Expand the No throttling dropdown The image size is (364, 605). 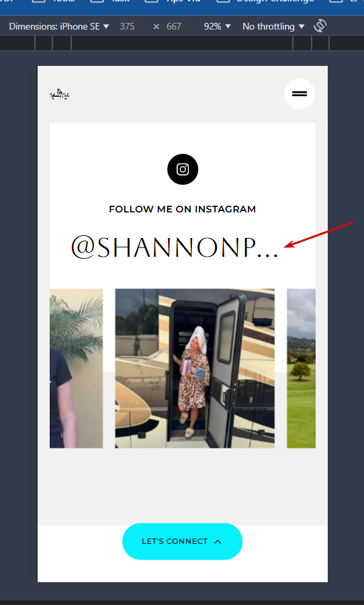point(273,26)
